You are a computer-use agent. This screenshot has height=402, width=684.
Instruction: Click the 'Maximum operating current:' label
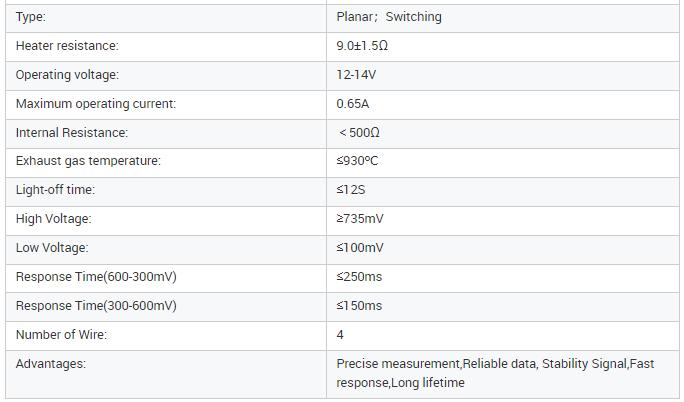tap(96, 104)
